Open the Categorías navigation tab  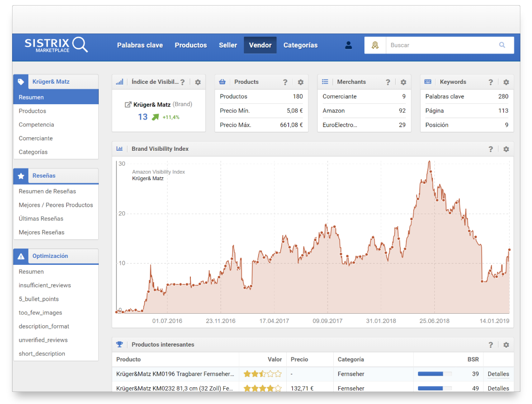pos(300,45)
